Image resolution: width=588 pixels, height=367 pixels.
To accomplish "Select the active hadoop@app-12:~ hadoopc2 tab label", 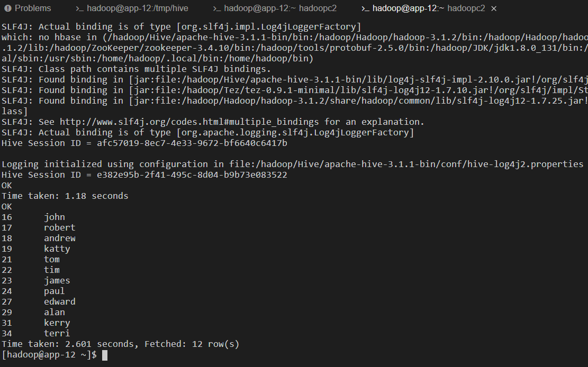I will click(429, 8).
